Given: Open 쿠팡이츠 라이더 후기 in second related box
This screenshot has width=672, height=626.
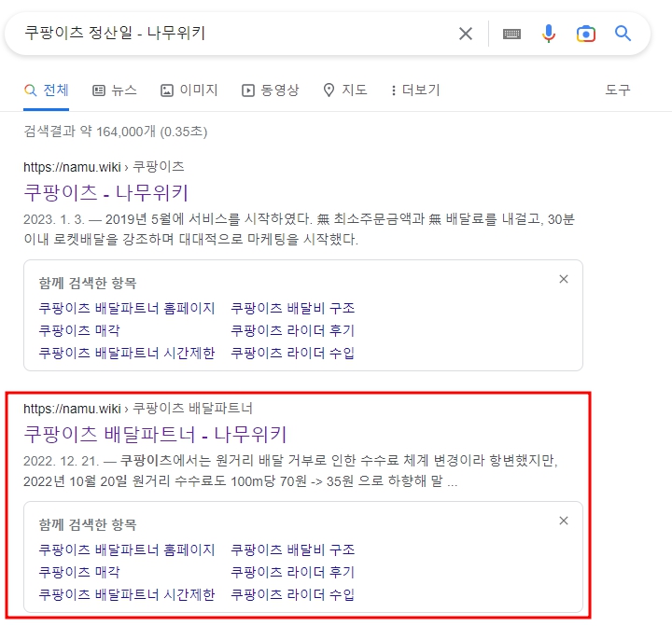Looking at the screenshot, I should click(x=293, y=572).
